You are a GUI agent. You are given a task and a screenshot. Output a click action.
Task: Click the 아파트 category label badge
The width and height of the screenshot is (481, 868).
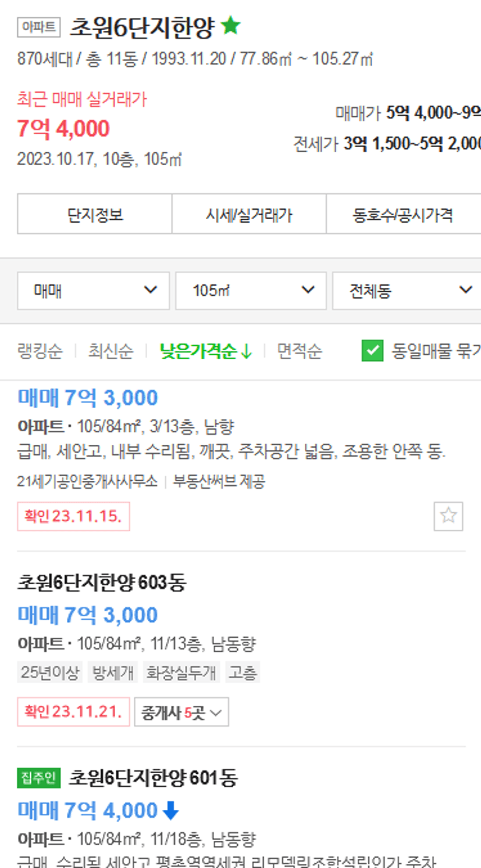(39, 27)
